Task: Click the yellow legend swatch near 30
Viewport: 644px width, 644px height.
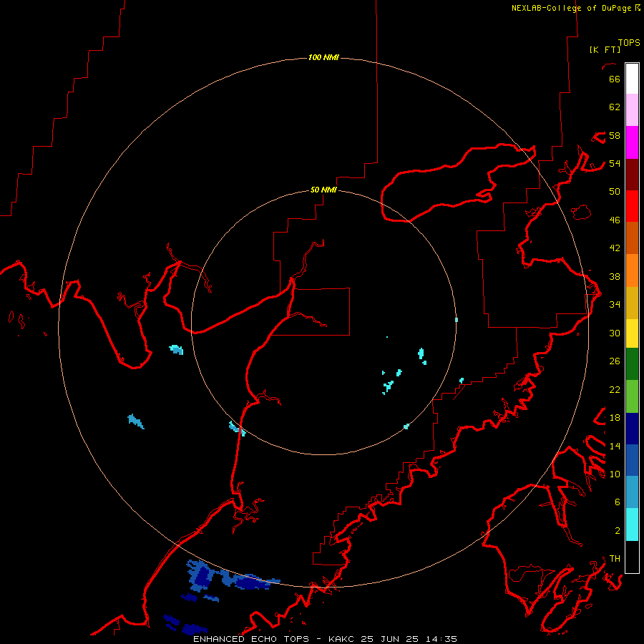Action: [x=632, y=333]
